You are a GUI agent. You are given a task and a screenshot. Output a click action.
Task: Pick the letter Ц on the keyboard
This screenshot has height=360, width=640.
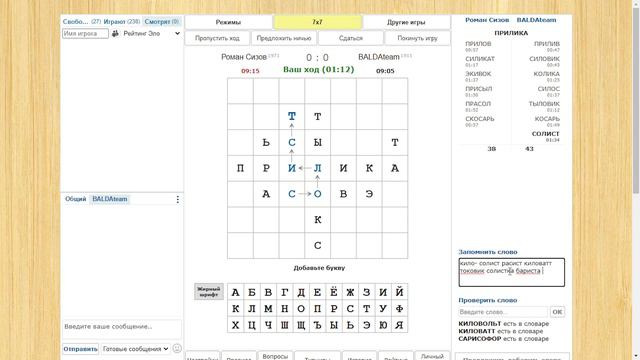coord(252,325)
